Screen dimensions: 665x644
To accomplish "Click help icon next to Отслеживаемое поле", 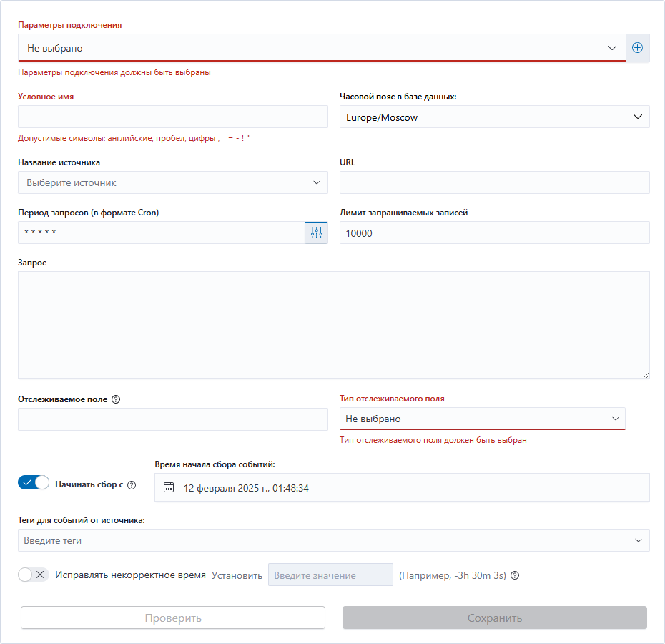I will tap(116, 399).
